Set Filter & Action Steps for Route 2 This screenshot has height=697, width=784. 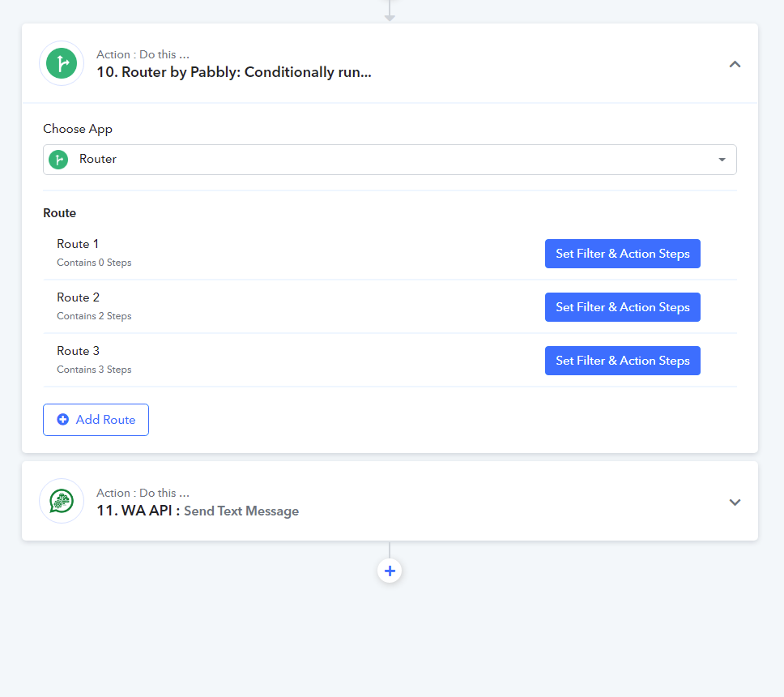[x=623, y=307]
